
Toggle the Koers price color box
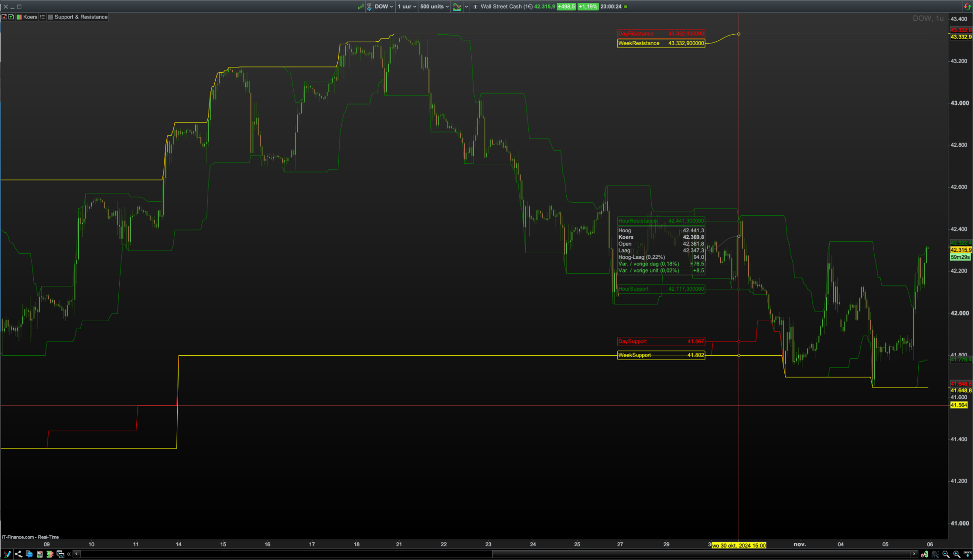19,17
